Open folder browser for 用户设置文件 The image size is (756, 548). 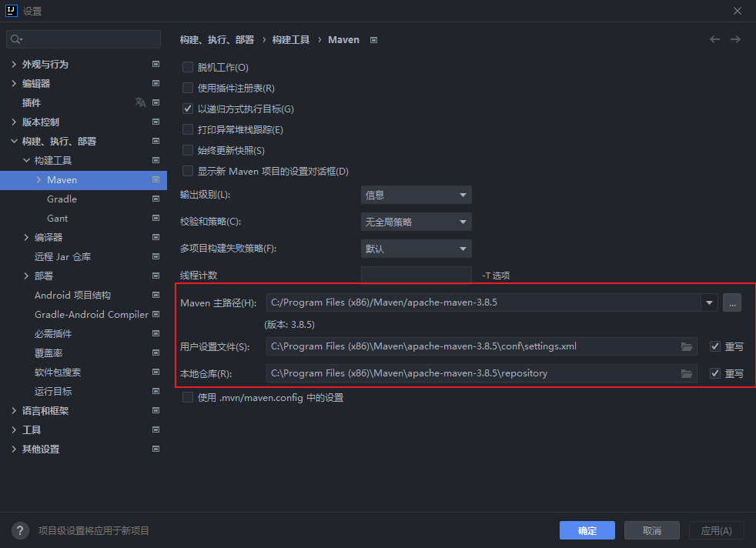tap(687, 346)
